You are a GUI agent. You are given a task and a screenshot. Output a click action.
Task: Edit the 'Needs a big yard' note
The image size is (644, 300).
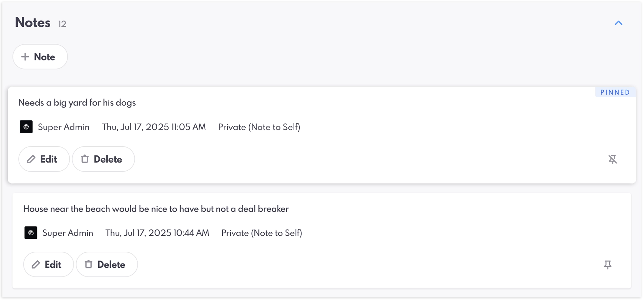pyautogui.click(x=44, y=159)
